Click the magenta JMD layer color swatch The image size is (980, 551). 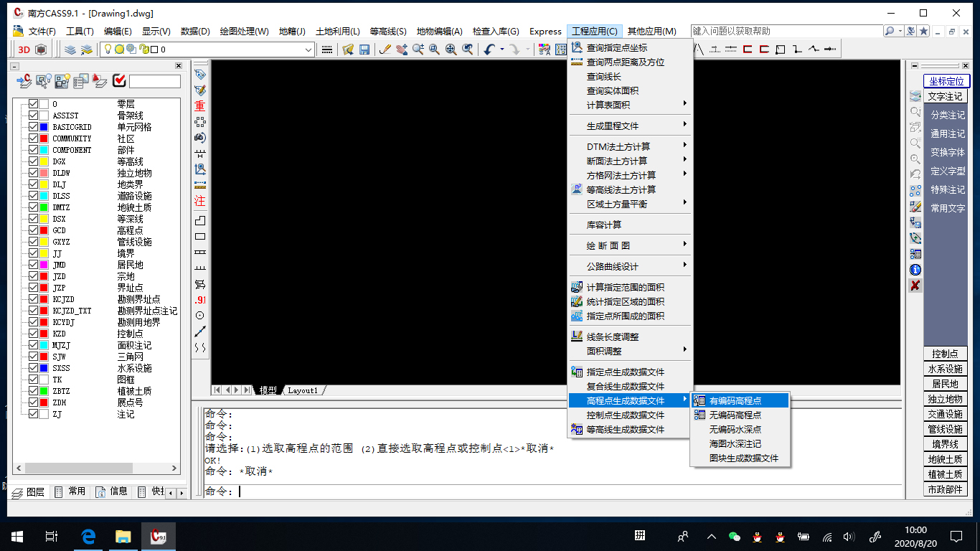tap(44, 265)
